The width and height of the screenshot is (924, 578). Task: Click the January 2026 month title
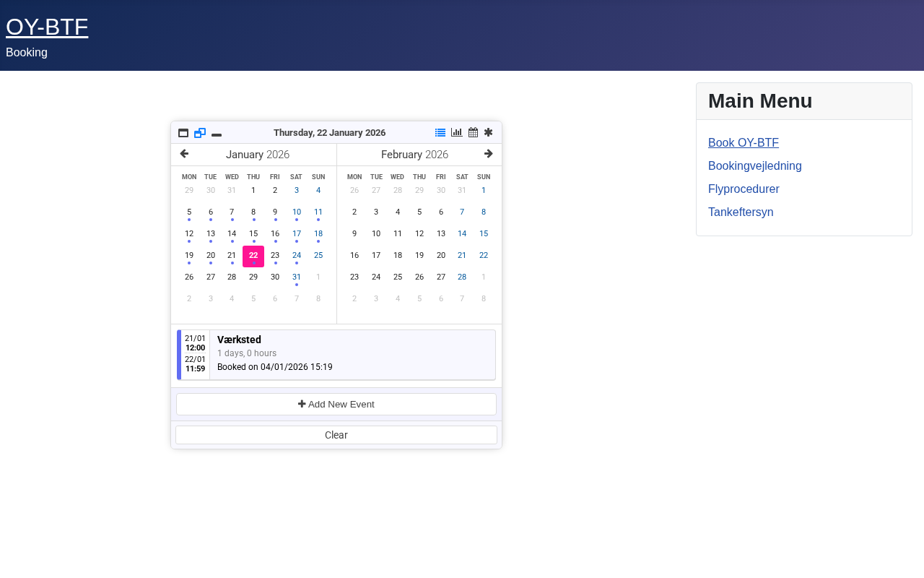tap(258, 155)
